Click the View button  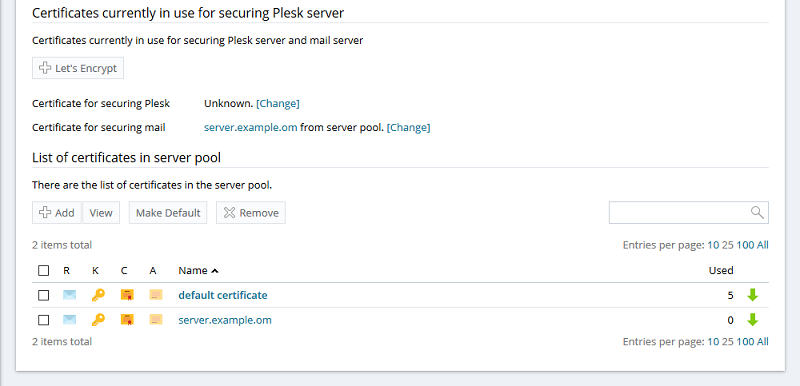tap(101, 213)
